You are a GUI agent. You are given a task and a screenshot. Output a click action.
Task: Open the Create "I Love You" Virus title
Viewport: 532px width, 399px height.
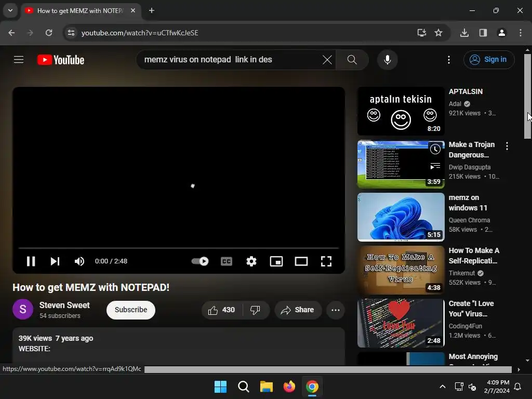[x=471, y=309]
